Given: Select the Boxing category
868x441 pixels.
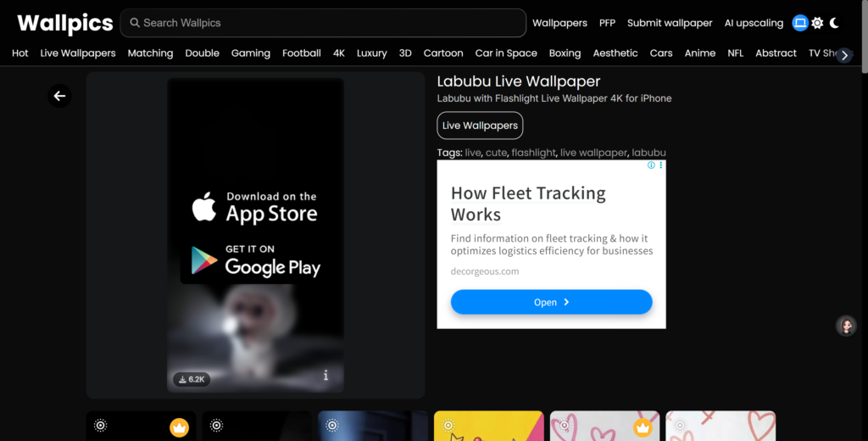Looking at the screenshot, I should tap(565, 53).
